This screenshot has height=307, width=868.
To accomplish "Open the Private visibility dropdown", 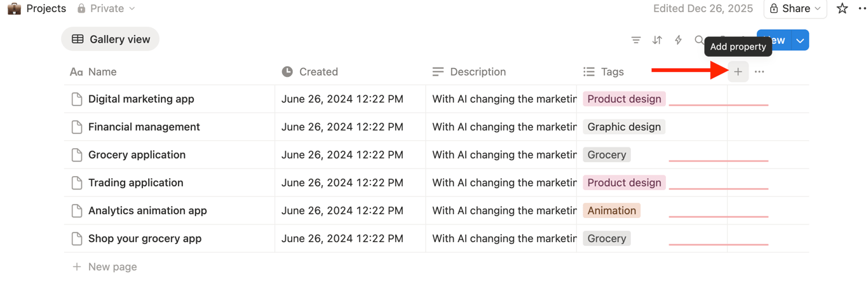I will pyautogui.click(x=106, y=8).
